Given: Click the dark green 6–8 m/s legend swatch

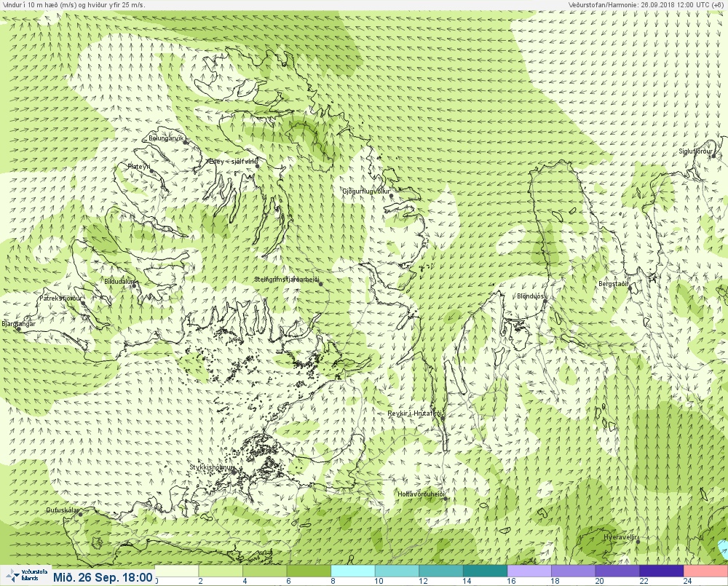Looking at the screenshot, I should (x=309, y=571).
